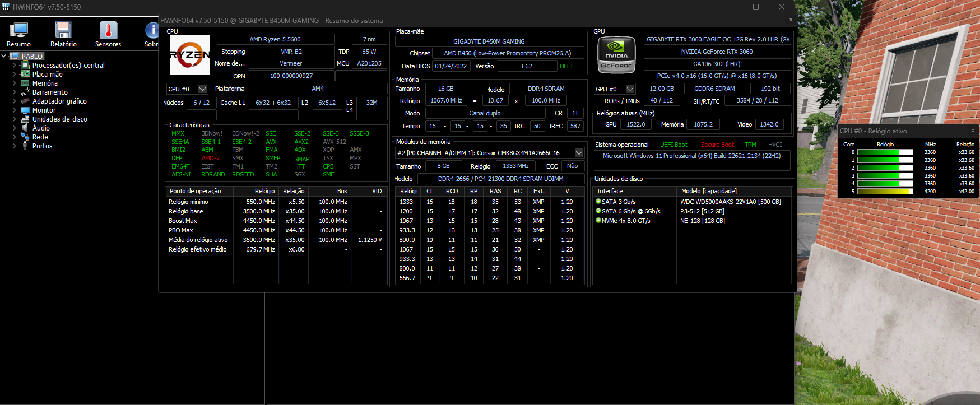Expand the Portos tree node
This screenshot has height=405, width=980.
point(15,146)
